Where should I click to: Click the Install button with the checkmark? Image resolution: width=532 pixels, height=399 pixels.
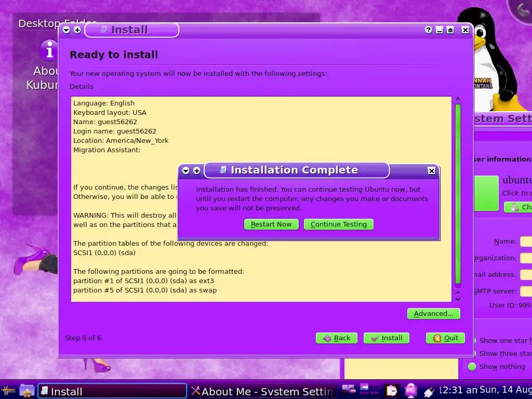[x=387, y=338]
